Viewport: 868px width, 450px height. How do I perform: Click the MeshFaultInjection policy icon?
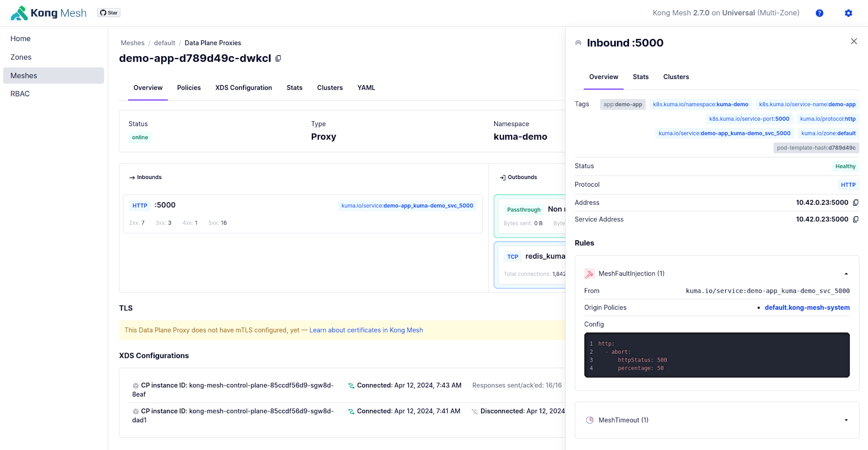pos(589,274)
